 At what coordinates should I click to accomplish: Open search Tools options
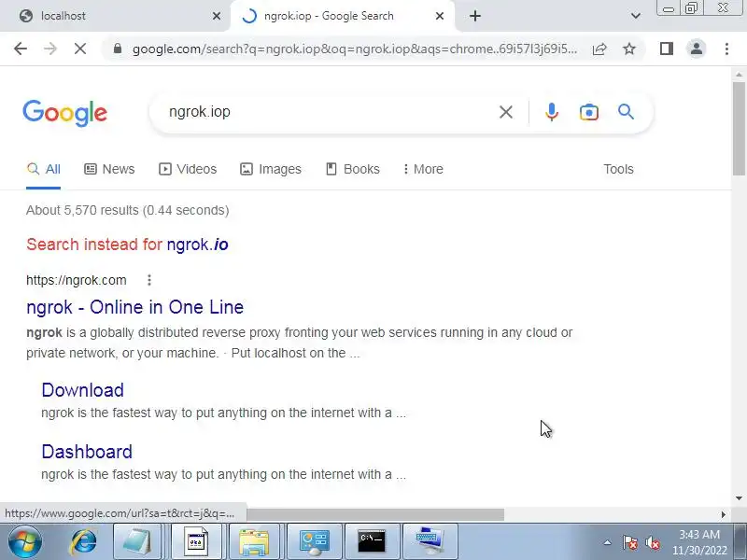click(x=618, y=170)
